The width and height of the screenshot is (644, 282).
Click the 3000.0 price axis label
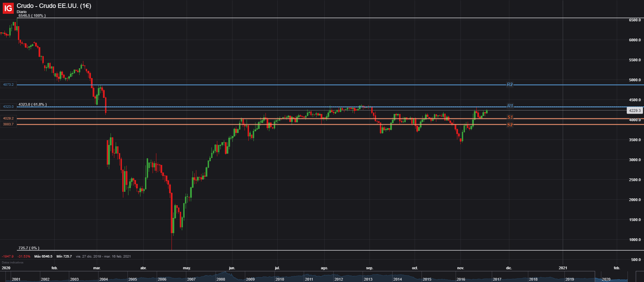coord(635,160)
